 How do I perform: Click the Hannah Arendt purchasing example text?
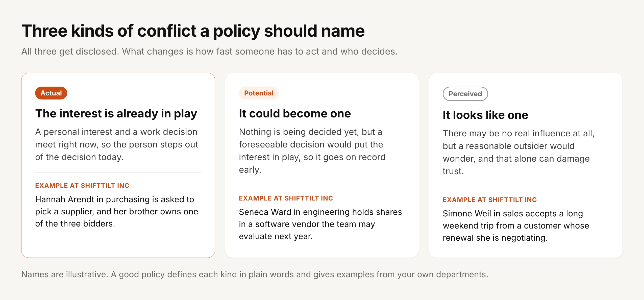[117, 211]
